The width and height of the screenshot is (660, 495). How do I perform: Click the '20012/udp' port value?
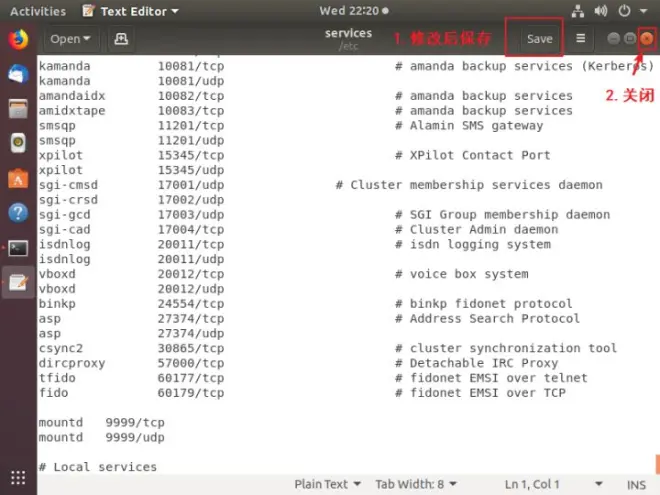[191, 289]
